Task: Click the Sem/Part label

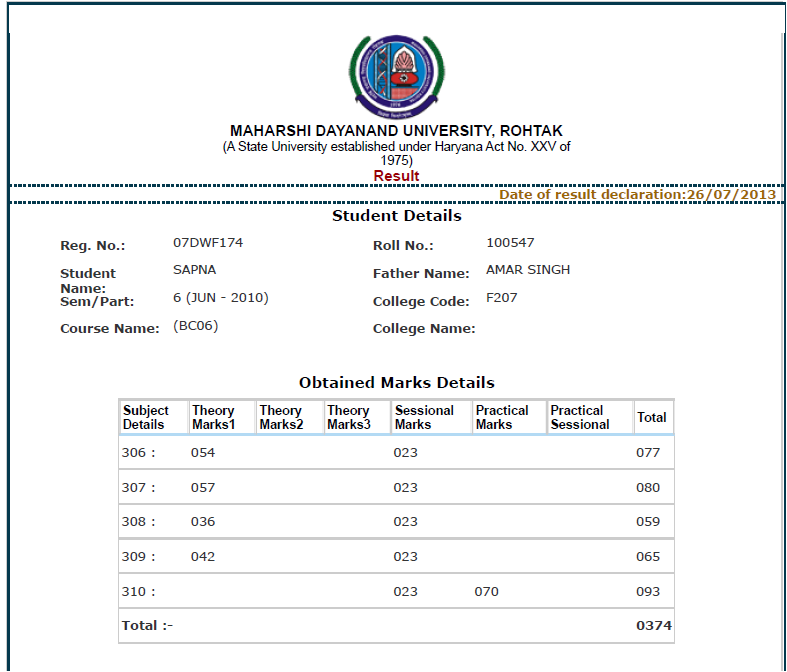Action: coord(97,302)
